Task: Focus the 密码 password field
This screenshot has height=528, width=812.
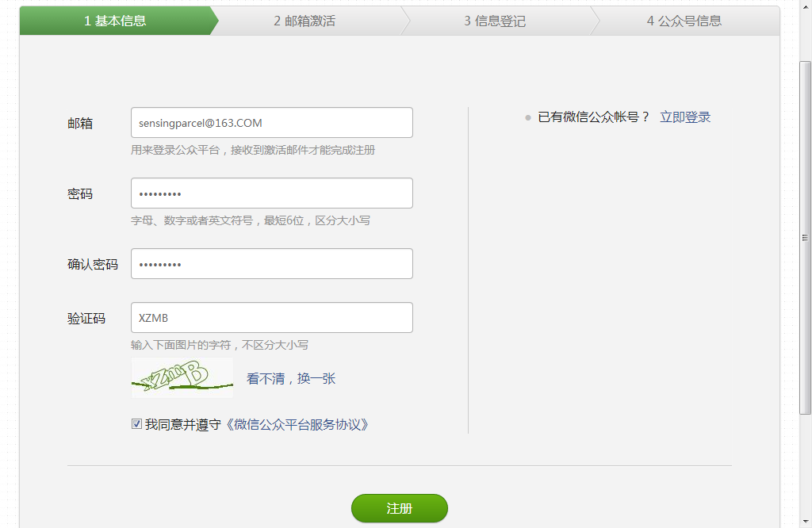Action: tap(272, 193)
